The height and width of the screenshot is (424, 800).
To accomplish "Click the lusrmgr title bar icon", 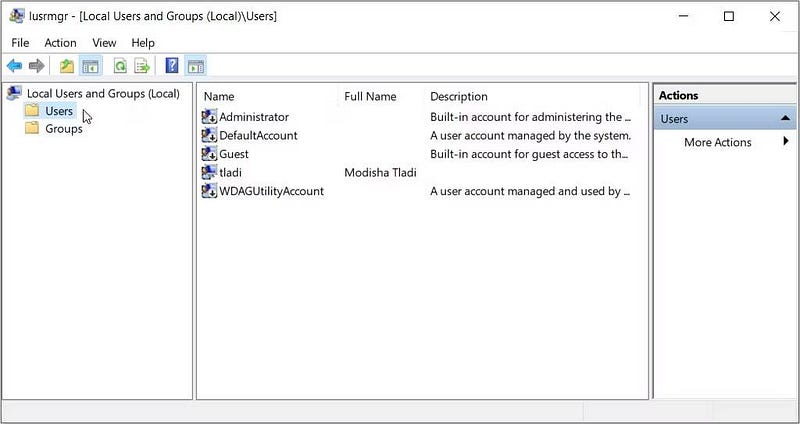I will [x=17, y=16].
